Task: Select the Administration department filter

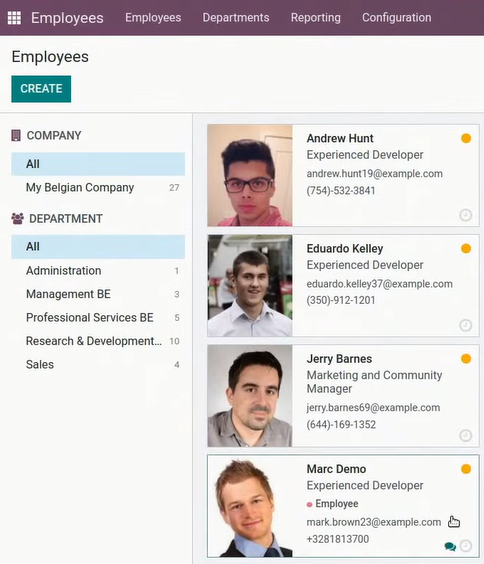Action: coord(98,270)
